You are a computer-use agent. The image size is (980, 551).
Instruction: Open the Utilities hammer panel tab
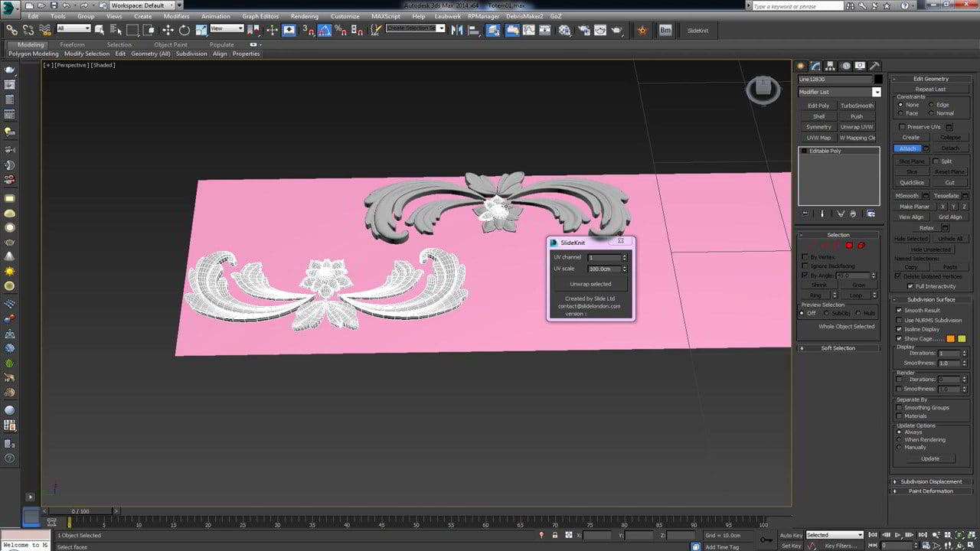coord(874,66)
